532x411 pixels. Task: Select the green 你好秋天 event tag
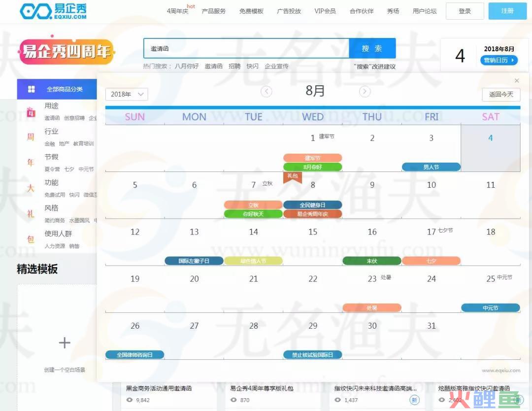253,214
